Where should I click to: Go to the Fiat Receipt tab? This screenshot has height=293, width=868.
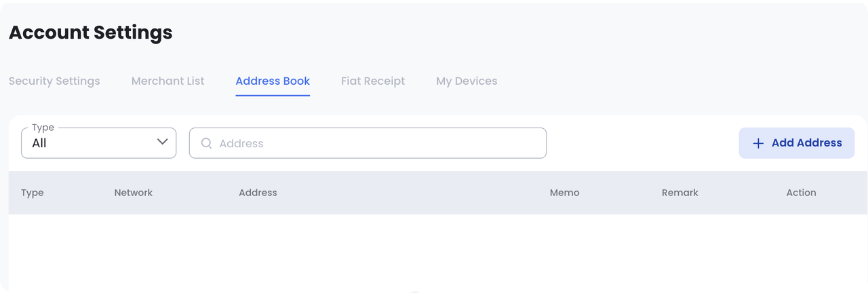[373, 81]
